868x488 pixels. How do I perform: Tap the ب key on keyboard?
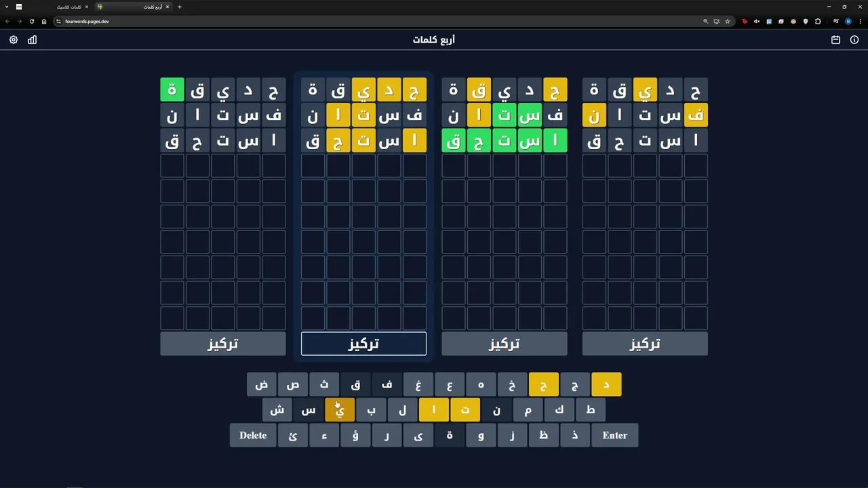[371, 410]
